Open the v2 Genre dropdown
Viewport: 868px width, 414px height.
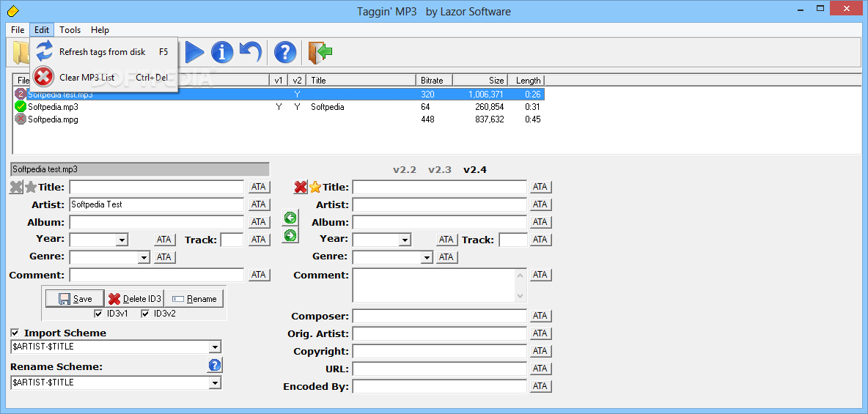[427, 257]
